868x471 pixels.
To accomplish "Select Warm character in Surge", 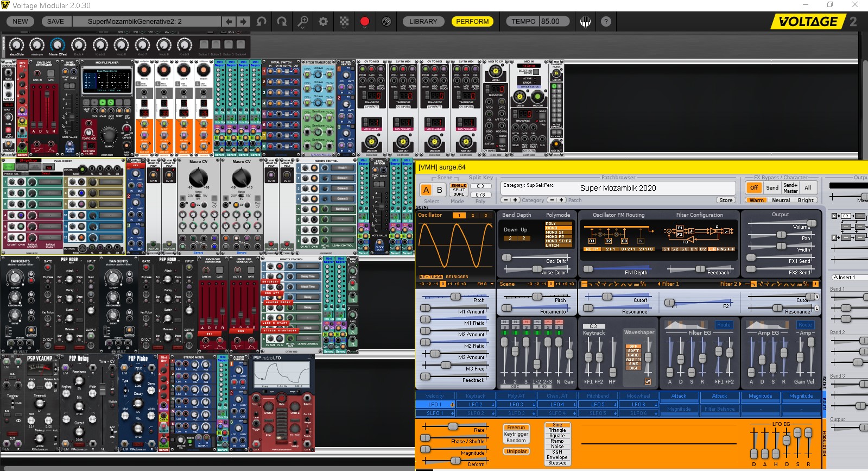I will tap(757, 200).
